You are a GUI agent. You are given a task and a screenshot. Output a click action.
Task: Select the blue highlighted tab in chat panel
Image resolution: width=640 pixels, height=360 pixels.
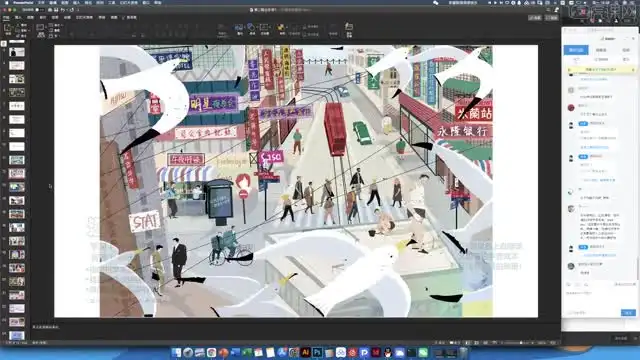576,50
